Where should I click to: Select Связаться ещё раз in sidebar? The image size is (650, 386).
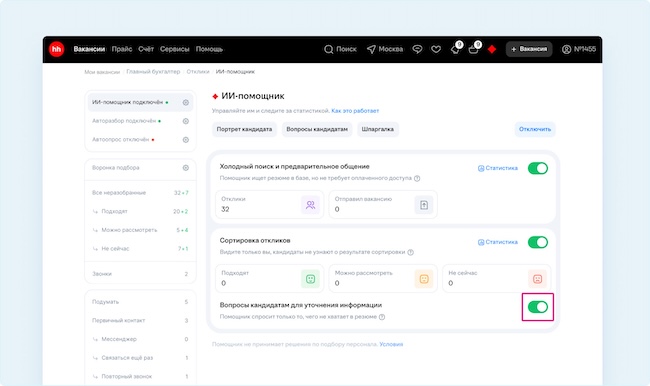point(140,358)
